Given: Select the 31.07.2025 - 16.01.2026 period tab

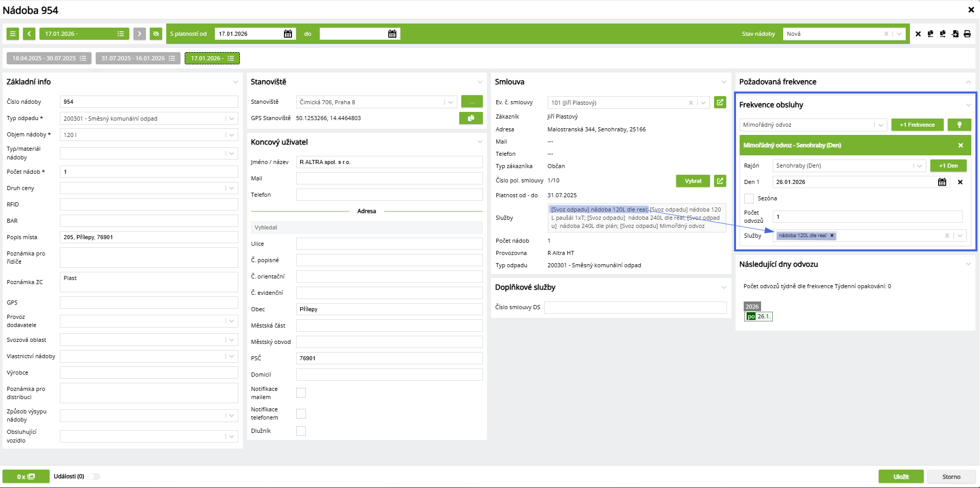Looking at the screenshot, I should coord(138,58).
